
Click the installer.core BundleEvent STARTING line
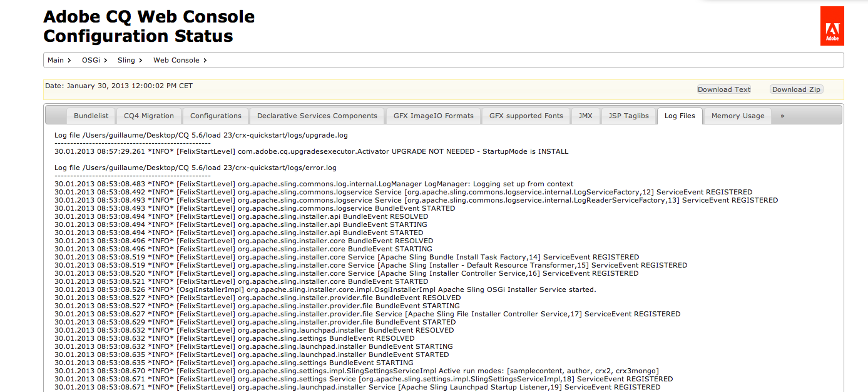click(x=243, y=249)
